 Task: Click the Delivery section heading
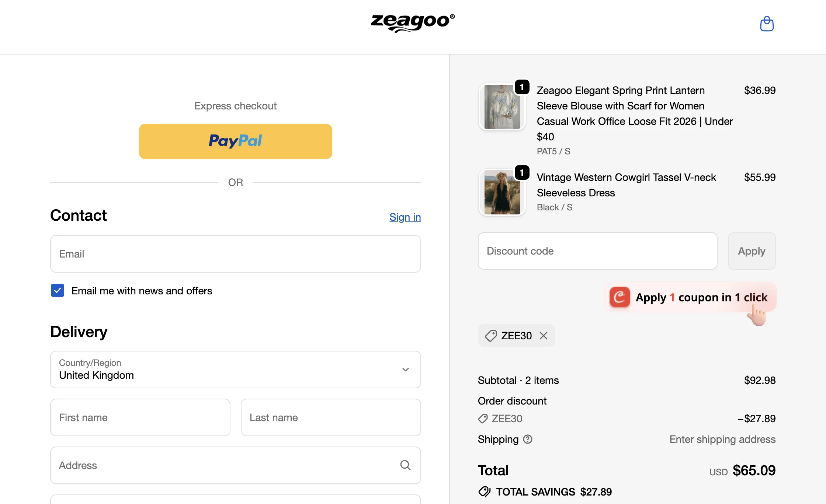point(79,332)
